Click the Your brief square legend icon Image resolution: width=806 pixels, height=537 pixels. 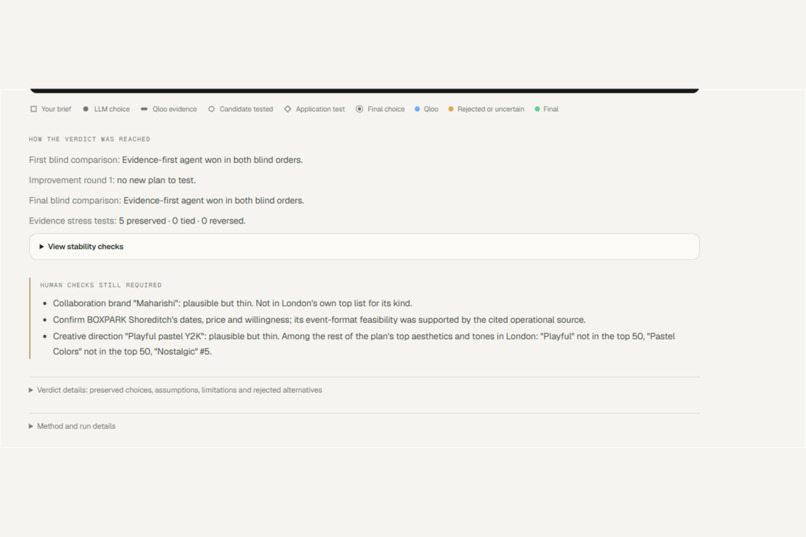click(33, 109)
